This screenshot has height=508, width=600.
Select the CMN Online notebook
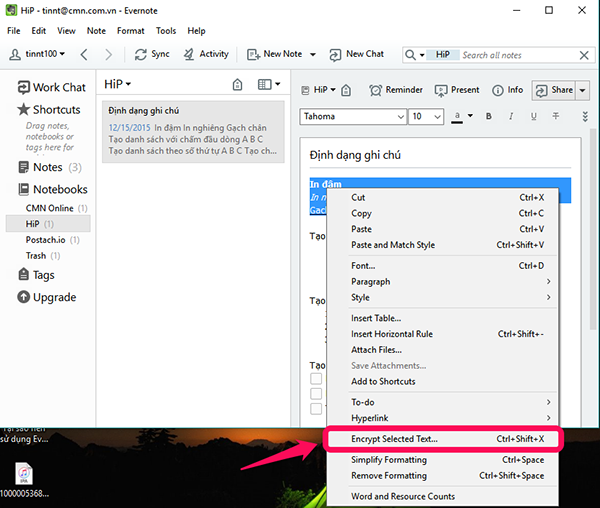point(48,208)
